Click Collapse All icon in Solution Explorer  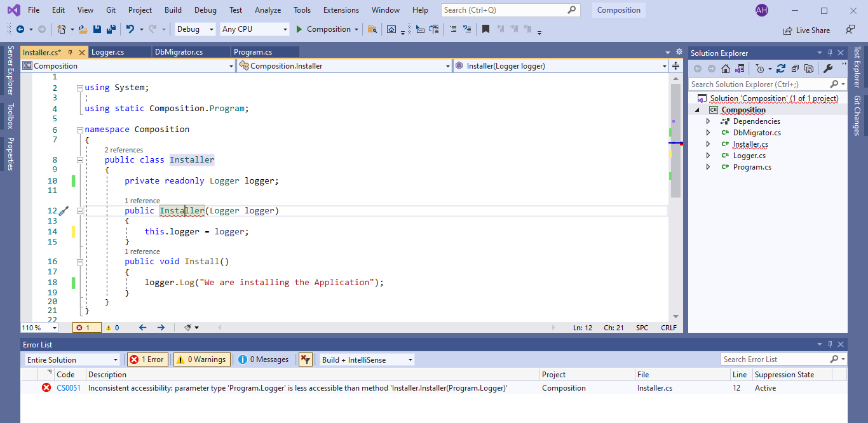tap(795, 69)
